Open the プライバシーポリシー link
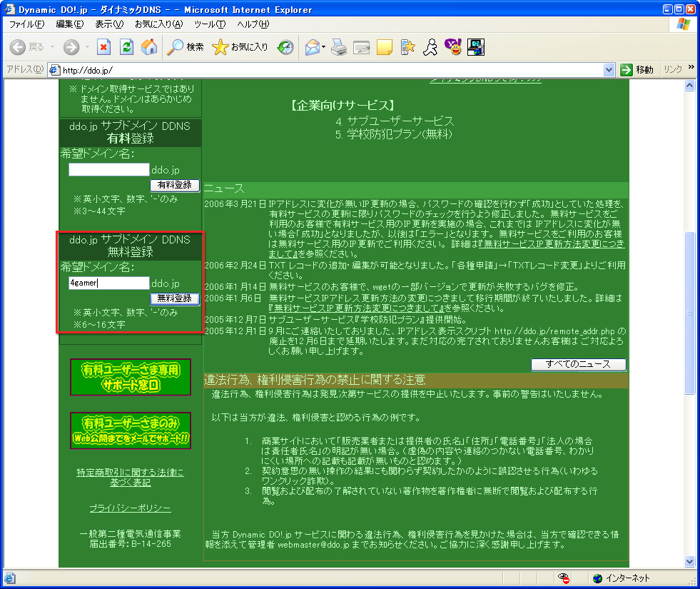Image resolution: width=700 pixels, height=589 pixels. tap(130, 508)
